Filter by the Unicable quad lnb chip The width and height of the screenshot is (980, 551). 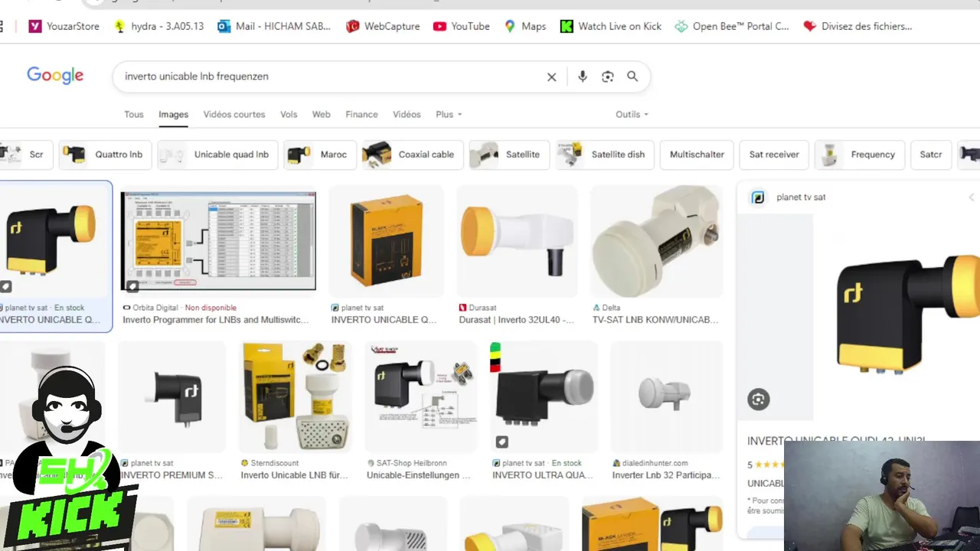218,155
